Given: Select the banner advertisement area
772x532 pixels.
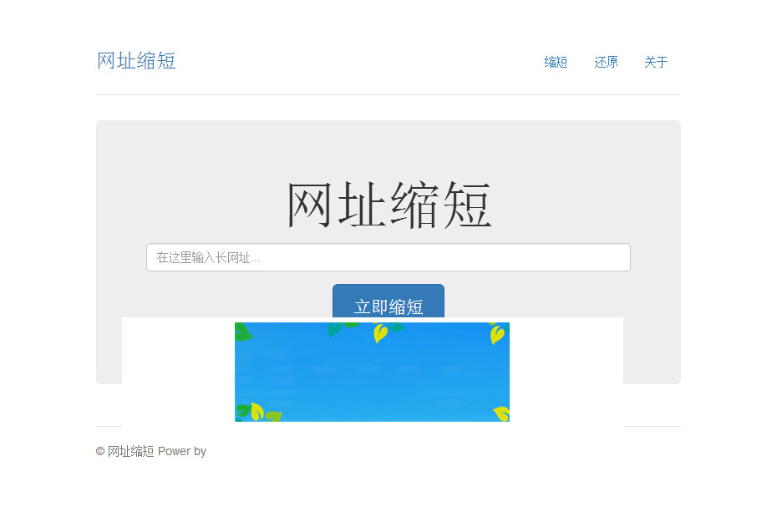Looking at the screenshot, I should pos(372,372).
